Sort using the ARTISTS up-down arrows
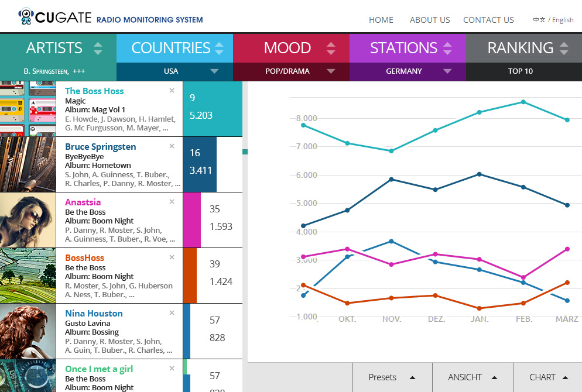Viewport: 582px width, 392px height. [98, 48]
